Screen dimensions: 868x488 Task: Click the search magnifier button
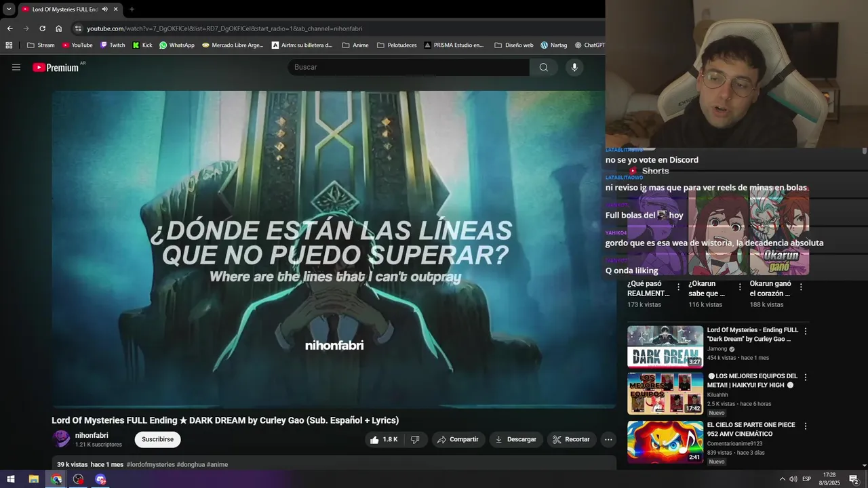(x=543, y=67)
